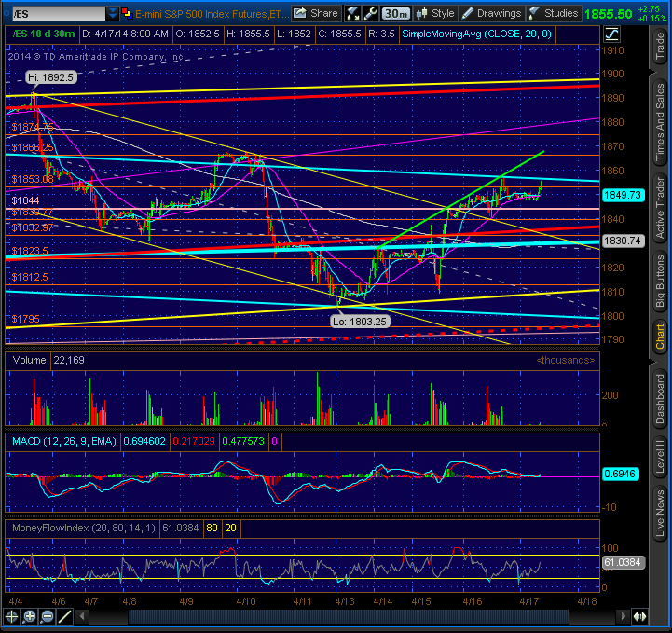Select the crosshair pan tool icon

click(x=11, y=617)
